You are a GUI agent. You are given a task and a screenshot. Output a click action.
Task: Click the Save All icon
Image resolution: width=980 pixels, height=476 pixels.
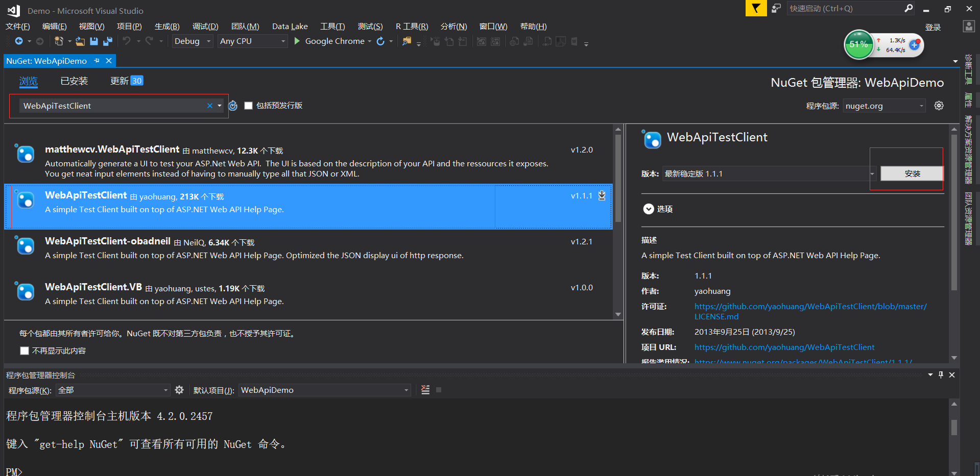click(108, 41)
